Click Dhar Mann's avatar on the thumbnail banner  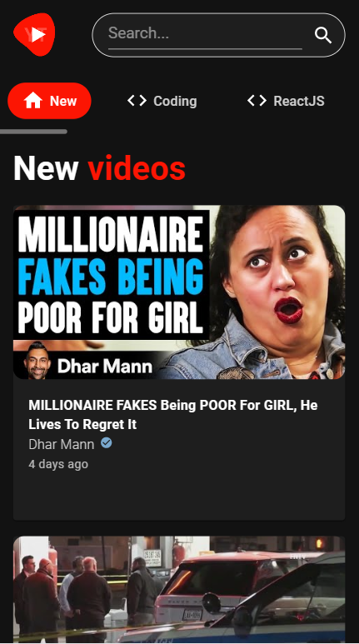point(37,361)
